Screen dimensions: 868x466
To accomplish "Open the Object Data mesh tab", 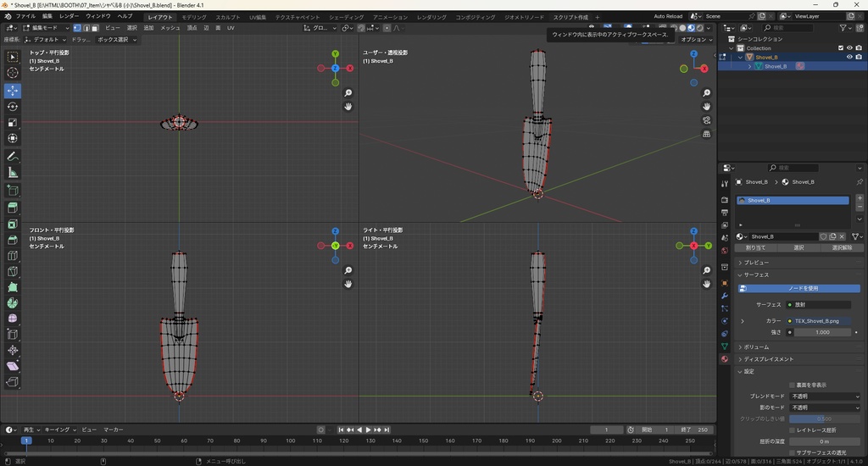I will pyautogui.click(x=725, y=347).
